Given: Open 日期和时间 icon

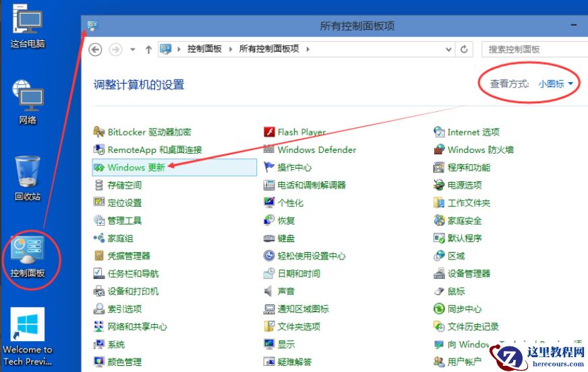Looking at the screenshot, I should (x=269, y=274).
